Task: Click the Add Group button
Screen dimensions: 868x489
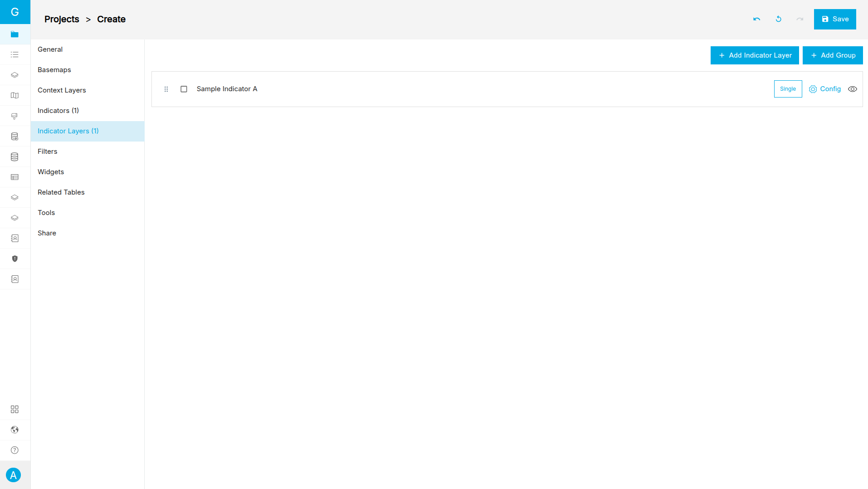Action: (832, 55)
